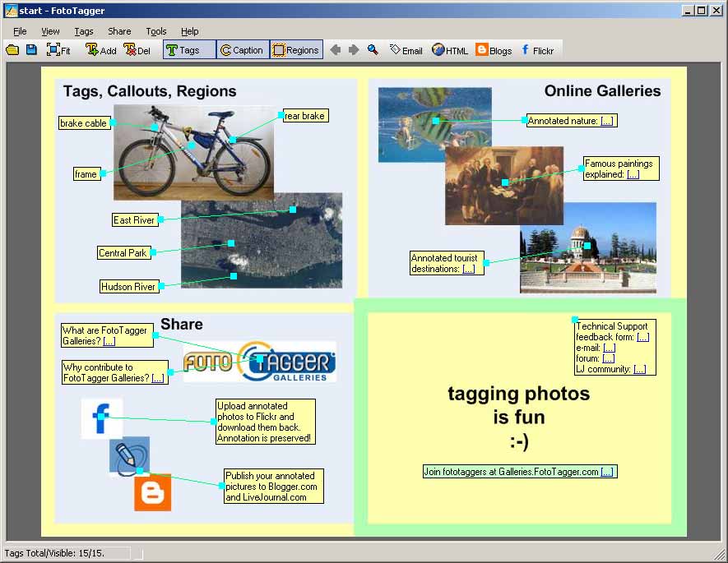This screenshot has width=728, height=563.
Task: Open the Annotated tourist destinations link
Action: [468, 269]
